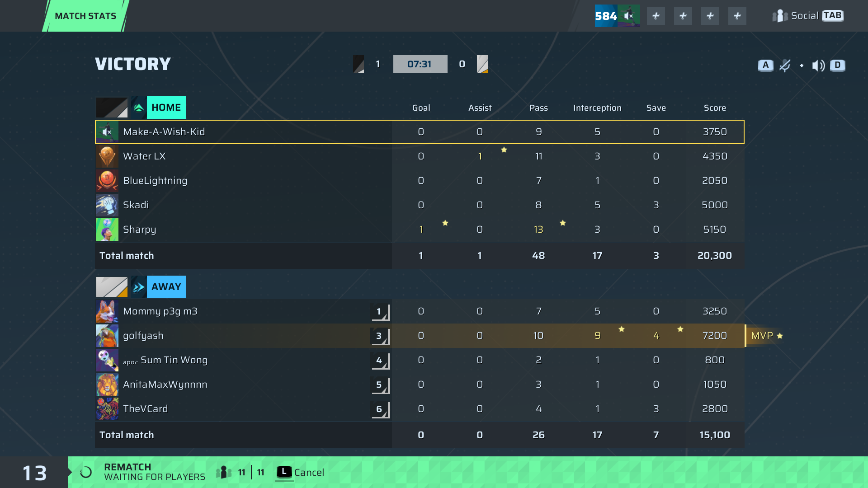Toggle the speaker volume icon
Screen dimensions: 868x488
pyautogui.click(x=818, y=66)
